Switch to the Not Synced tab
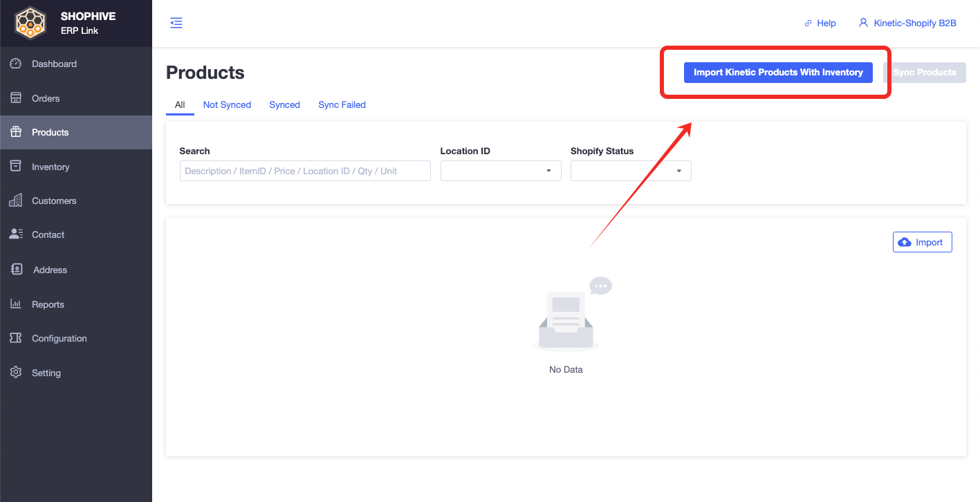980x502 pixels. (227, 105)
